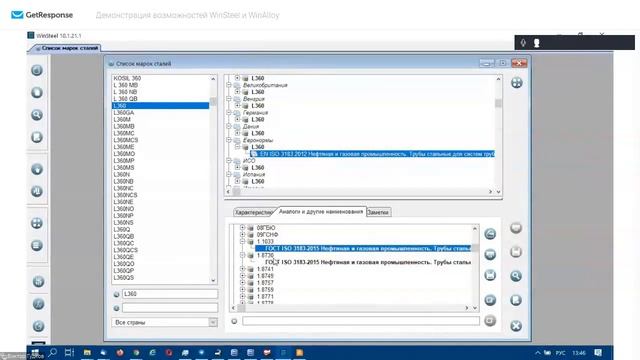Viewport: 640px width, 360px height.
Task: Collapse L360 under Евронормы
Action: point(237,147)
